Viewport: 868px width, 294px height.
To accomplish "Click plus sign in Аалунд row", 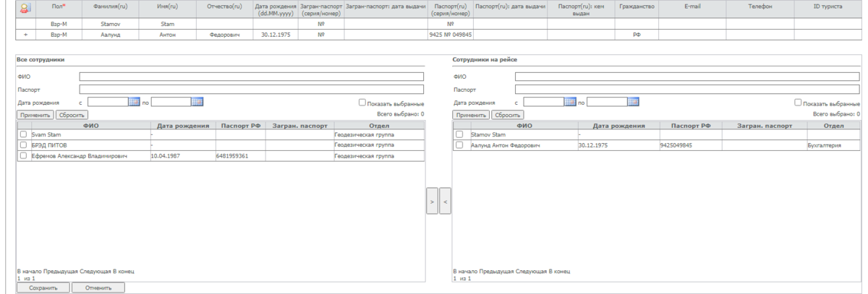I will pos(26,34).
